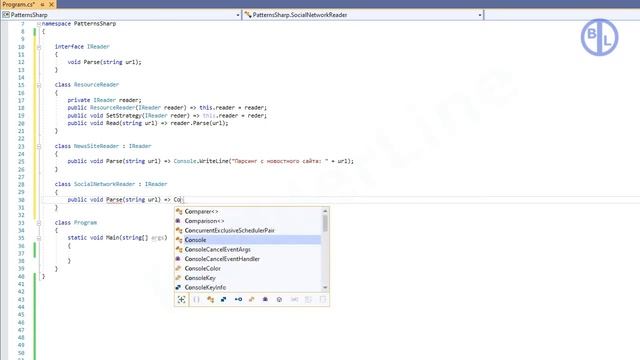Collapse the class Program block
The width and height of the screenshot is (640, 360).
[39, 223]
